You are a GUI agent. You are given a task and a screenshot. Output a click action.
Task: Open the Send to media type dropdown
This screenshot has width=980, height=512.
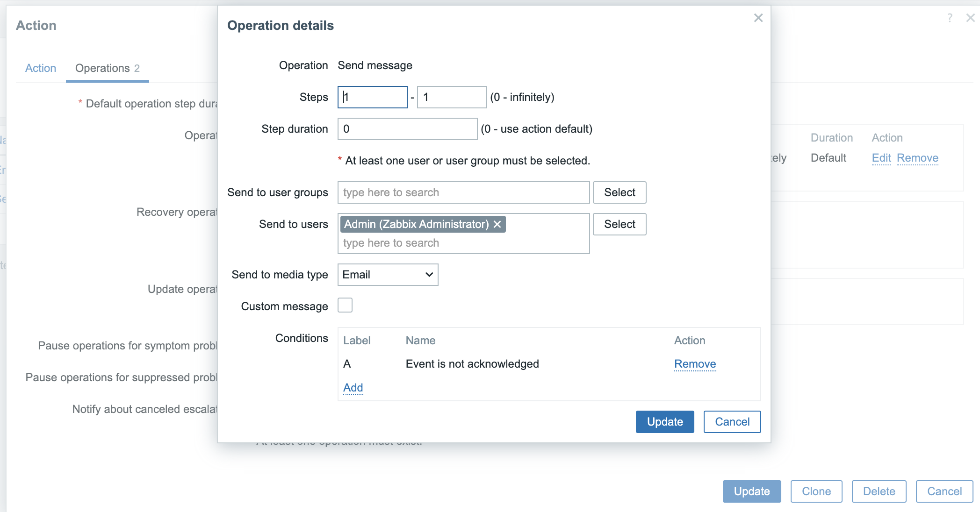pyautogui.click(x=388, y=275)
